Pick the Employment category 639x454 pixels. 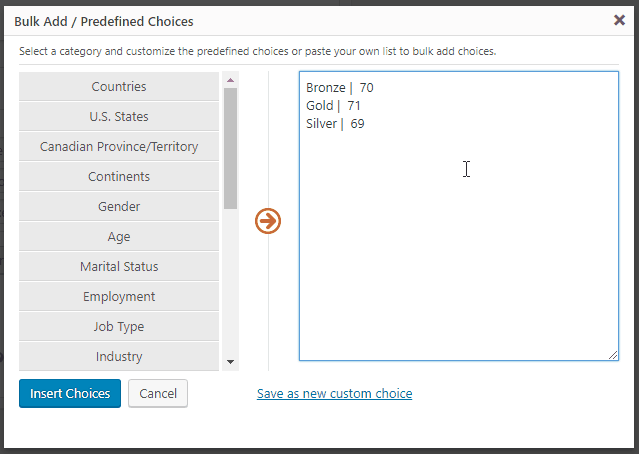[x=119, y=296]
